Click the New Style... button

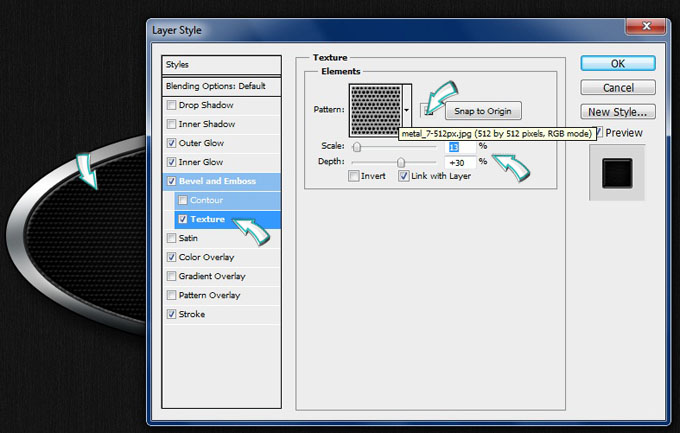click(x=617, y=112)
